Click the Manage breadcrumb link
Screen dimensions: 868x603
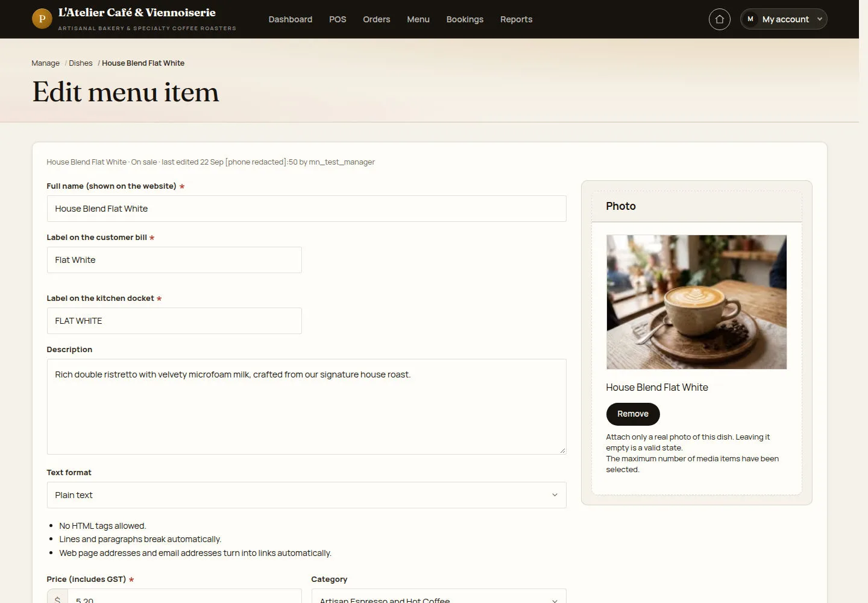point(46,63)
